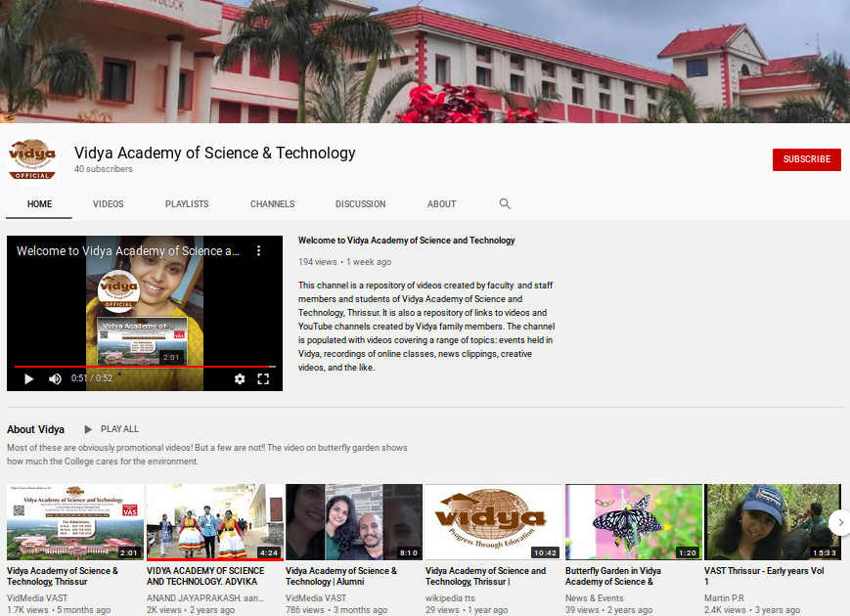850x616 pixels.
Task: Switch to the Home tab
Action: (39, 204)
